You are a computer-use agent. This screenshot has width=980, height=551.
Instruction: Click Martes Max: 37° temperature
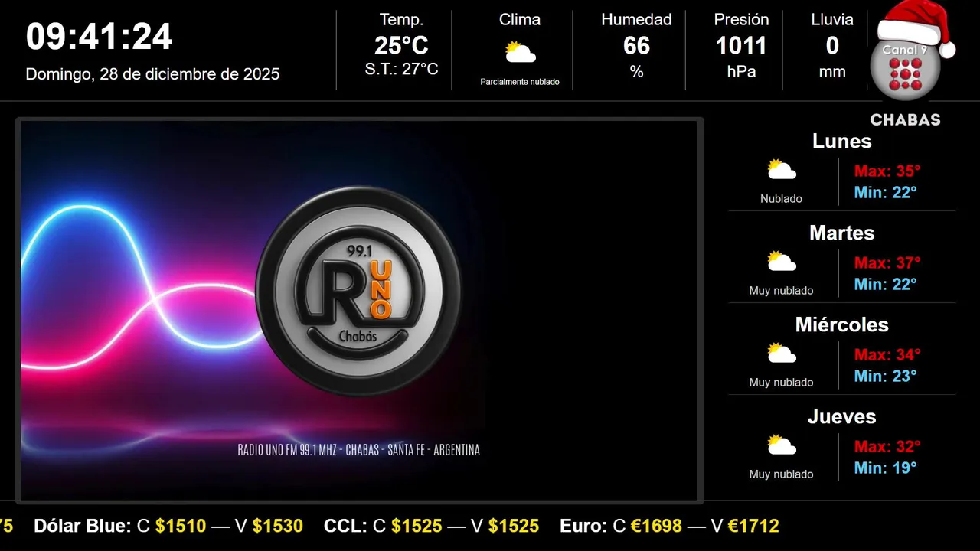coord(887,263)
